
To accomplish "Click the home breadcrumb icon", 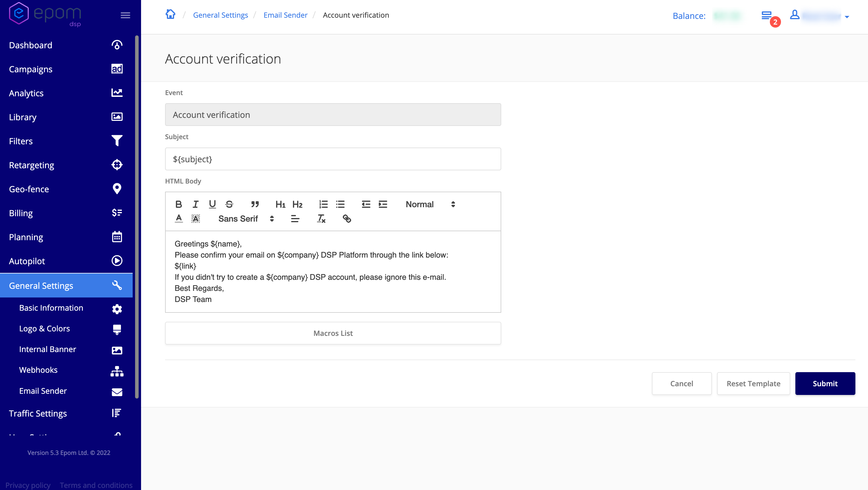I will 170,14.
